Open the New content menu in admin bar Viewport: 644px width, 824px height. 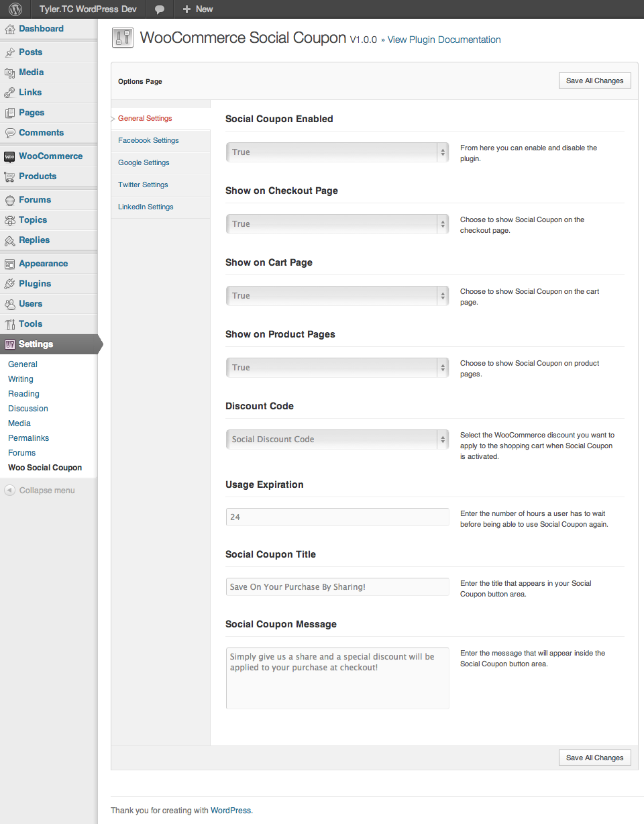click(198, 9)
